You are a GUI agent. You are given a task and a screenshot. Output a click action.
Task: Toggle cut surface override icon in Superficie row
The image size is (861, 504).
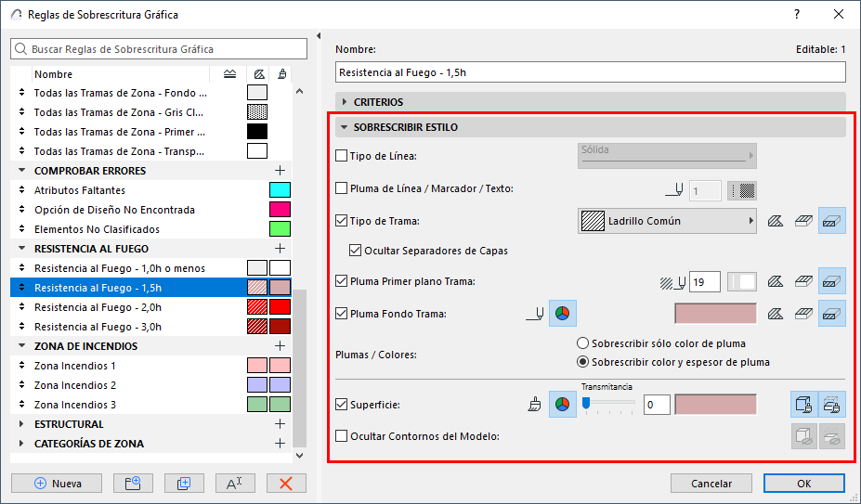(x=832, y=406)
